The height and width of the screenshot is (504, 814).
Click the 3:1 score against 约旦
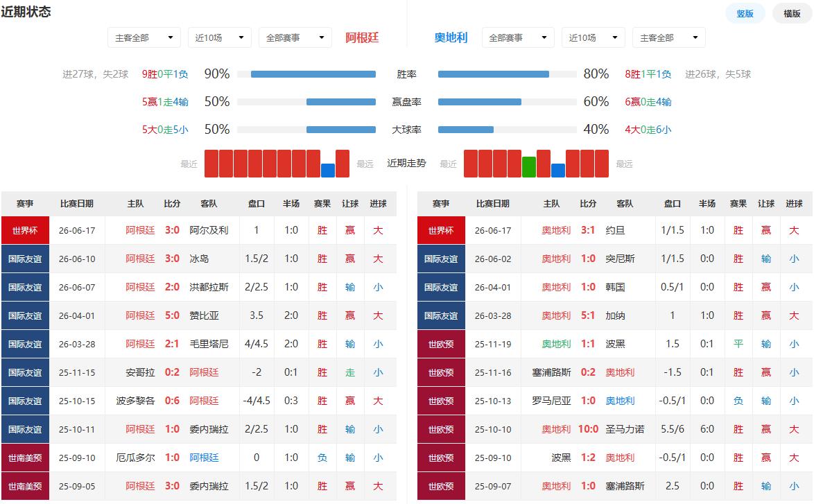click(x=588, y=230)
